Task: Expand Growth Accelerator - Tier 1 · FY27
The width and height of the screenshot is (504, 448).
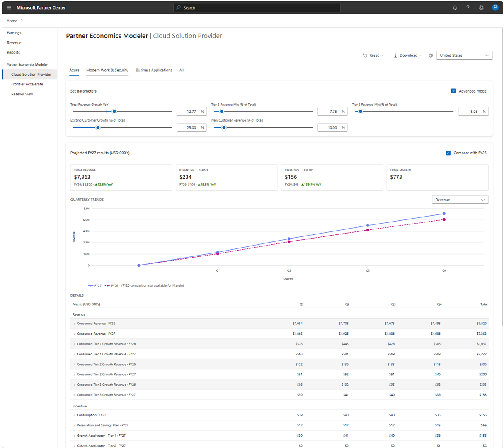Action: tap(74, 436)
